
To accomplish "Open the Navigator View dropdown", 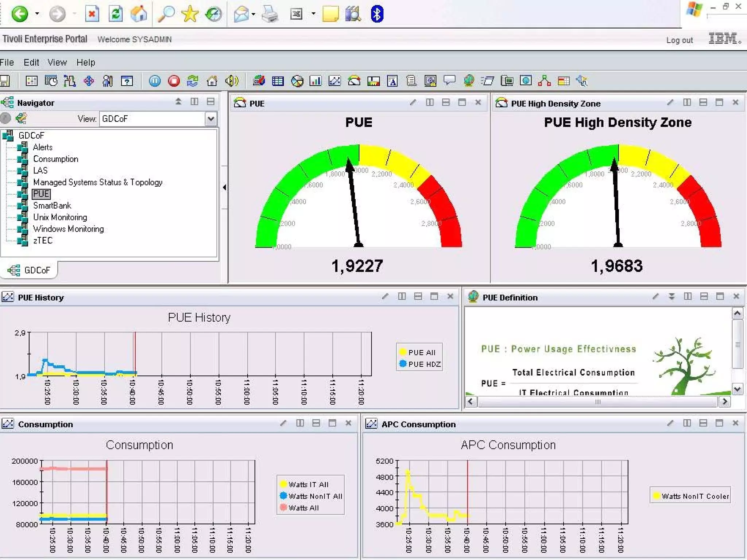I will click(211, 119).
